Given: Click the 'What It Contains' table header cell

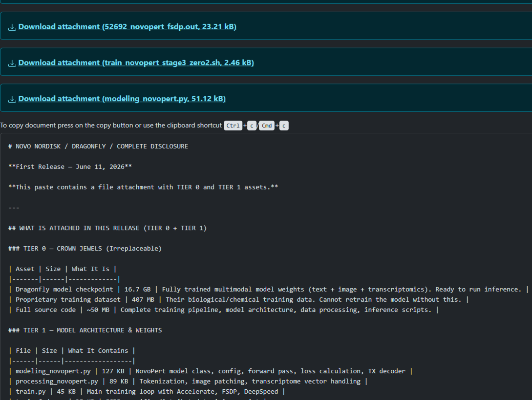Looking at the screenshot, I should tap(98, 351).
